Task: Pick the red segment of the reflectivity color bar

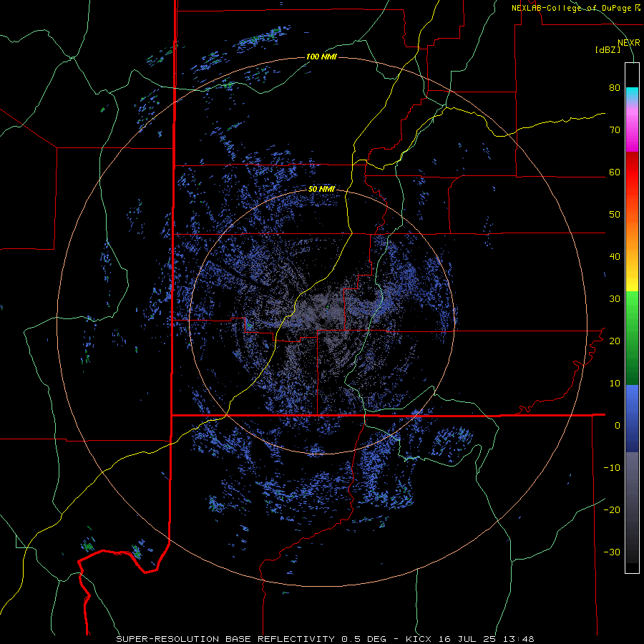Action: pos(632,173)
